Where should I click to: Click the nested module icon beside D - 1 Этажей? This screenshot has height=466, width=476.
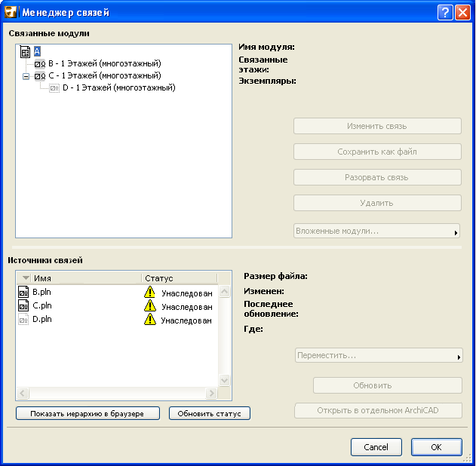[x=54, y=88]
